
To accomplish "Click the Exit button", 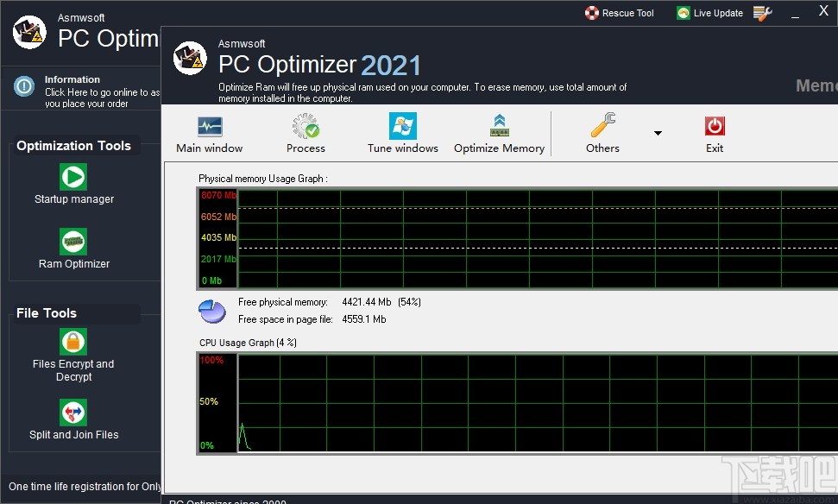I will (x=714, y=133).
